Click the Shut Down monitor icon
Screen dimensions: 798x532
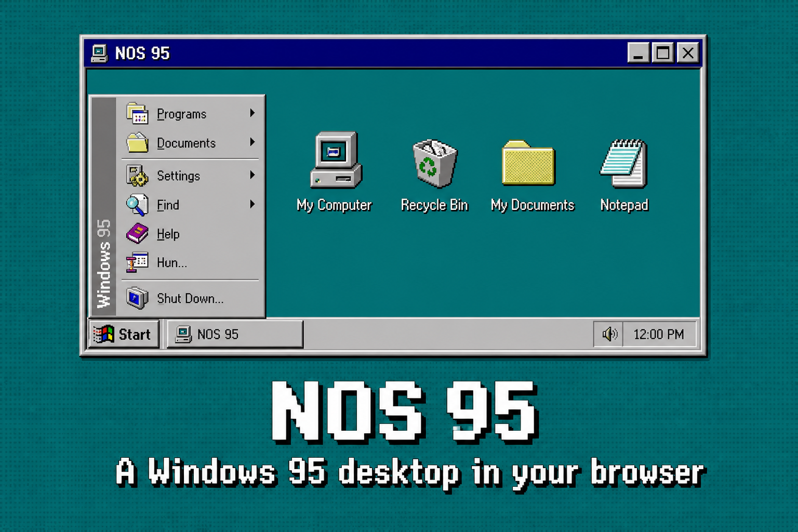point(137,298)
